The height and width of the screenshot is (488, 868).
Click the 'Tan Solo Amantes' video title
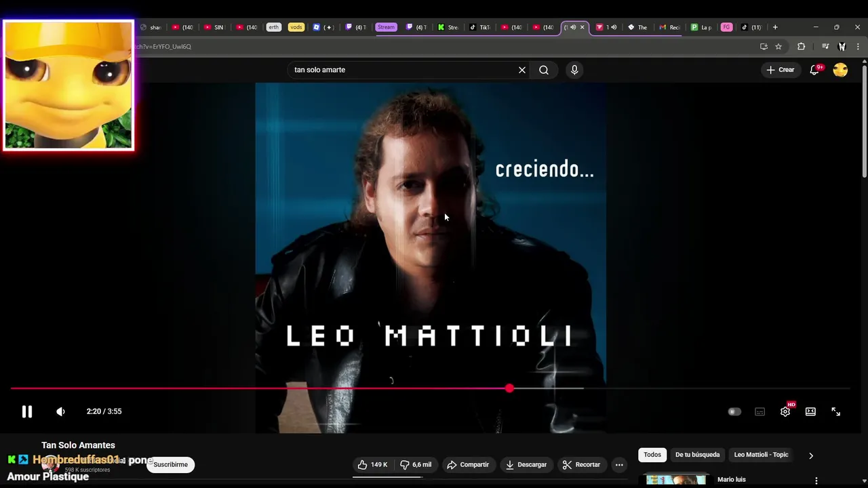[x=78, y=445]
